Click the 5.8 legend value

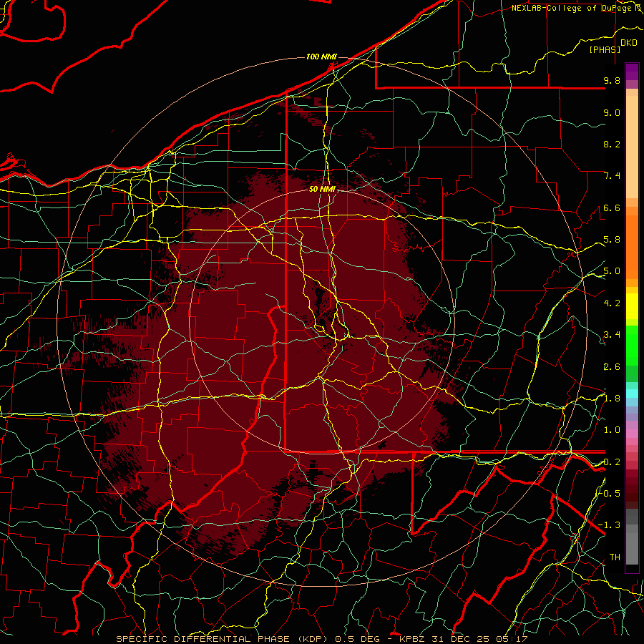612,240
